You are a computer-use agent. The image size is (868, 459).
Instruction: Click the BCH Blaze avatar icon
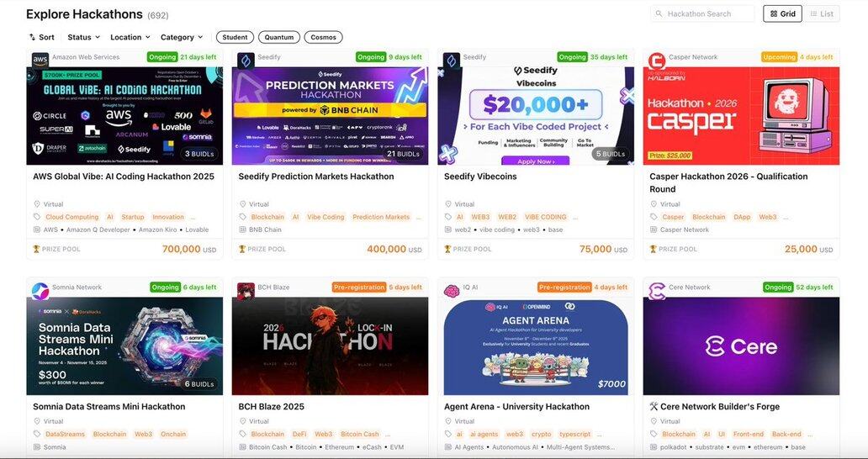coord(246,291)
